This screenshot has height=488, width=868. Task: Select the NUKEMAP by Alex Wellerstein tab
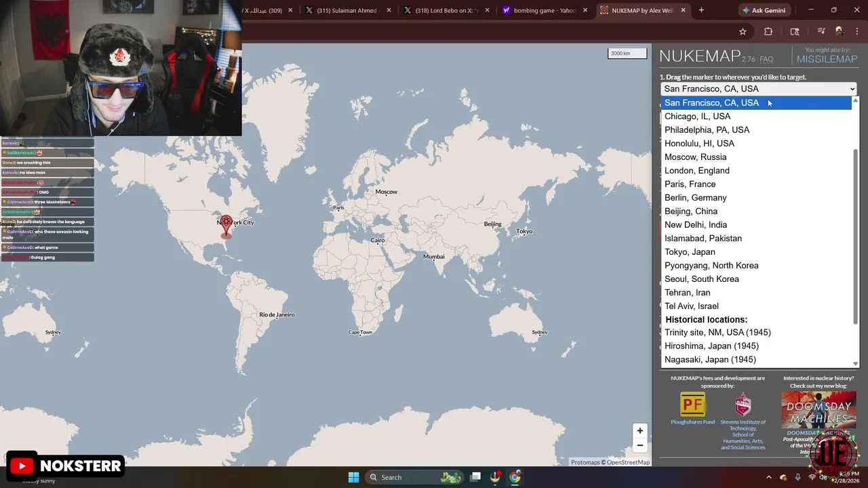(x=643, y=10)
